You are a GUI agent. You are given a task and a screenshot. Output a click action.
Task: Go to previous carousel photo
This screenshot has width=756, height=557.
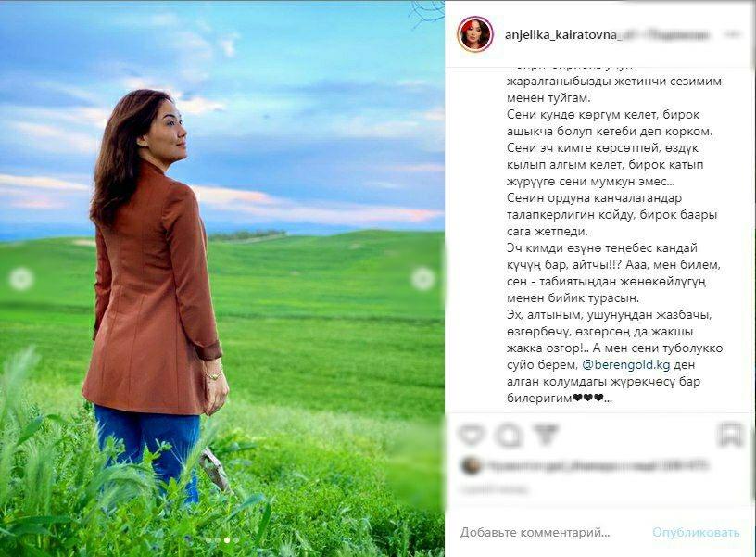[x=21, y=279]
